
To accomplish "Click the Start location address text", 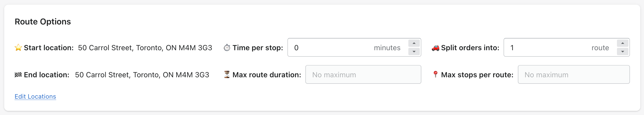I will [145, 48].
